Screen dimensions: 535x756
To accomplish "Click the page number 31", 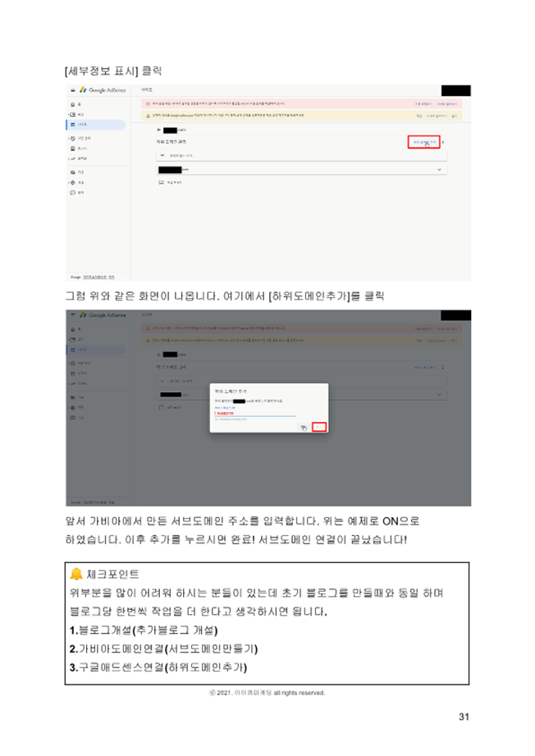I will [464, 717].
